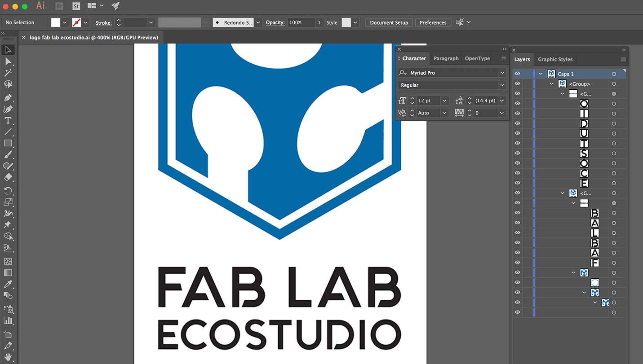
Task: Switch to the OpenType tab
Action: [x=477, y=58]
